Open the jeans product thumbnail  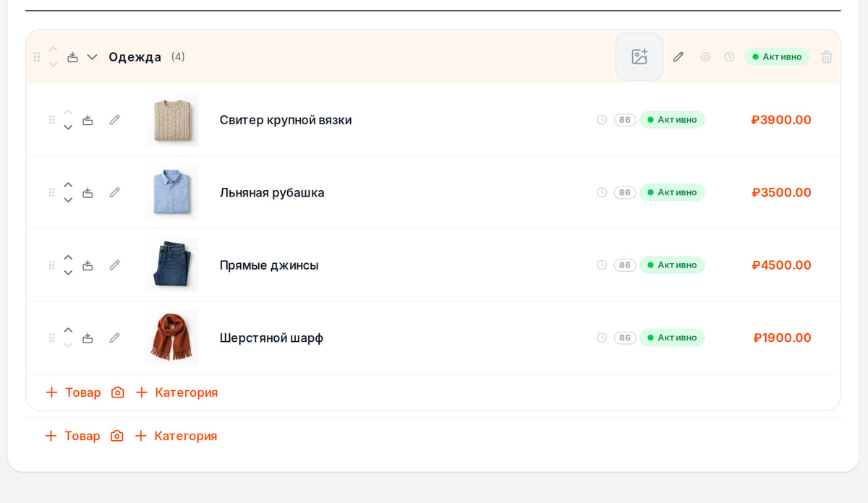point(171,265)
